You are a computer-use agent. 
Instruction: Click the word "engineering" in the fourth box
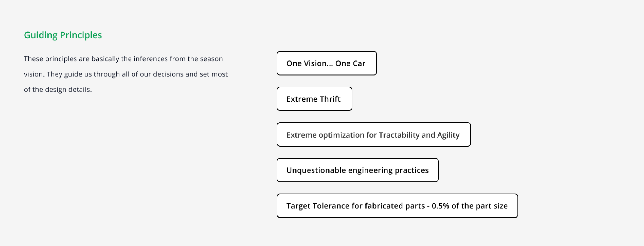[370, 170]
